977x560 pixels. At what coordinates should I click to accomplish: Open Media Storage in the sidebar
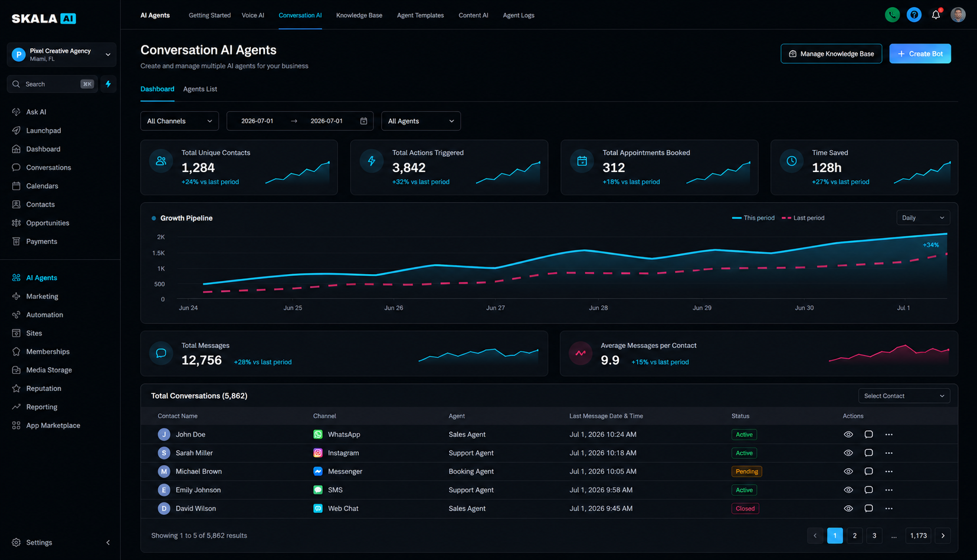[49, 370]
